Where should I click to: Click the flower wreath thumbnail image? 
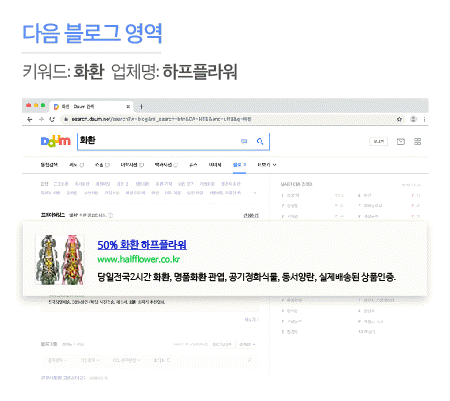[x=60, y=260]
